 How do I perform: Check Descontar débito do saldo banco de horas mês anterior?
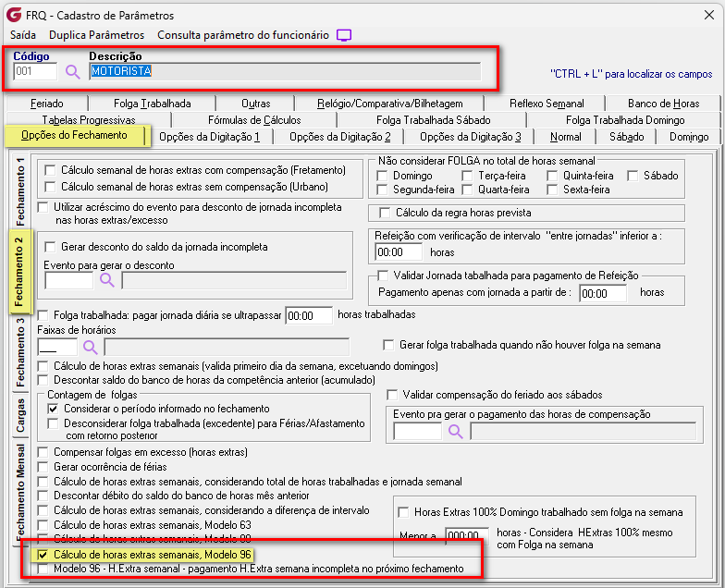43,496
